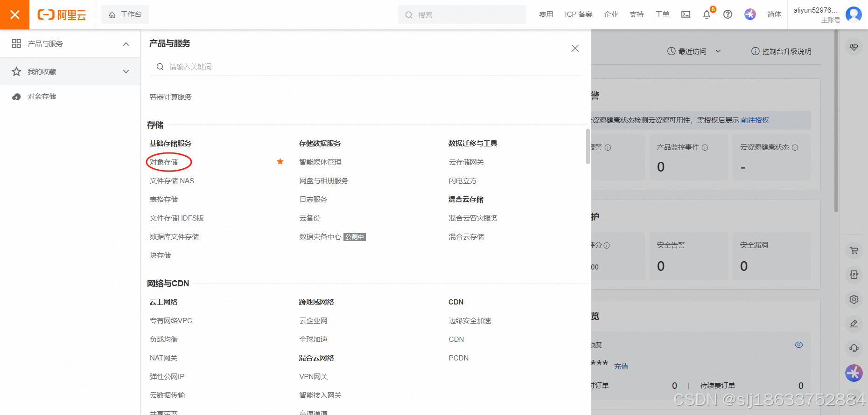Screen dimensions: 868x415
Task: Open 文件存储 NAS
Action: click(172, 181)
